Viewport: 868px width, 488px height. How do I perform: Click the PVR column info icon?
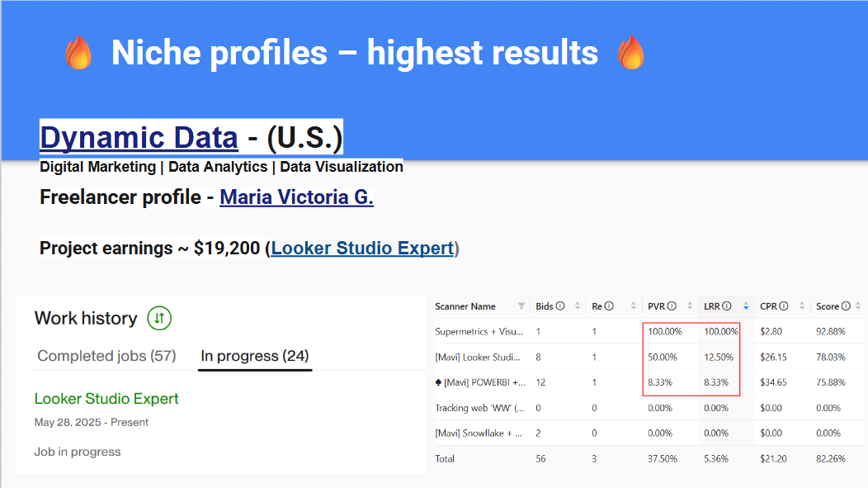[672, 306]
